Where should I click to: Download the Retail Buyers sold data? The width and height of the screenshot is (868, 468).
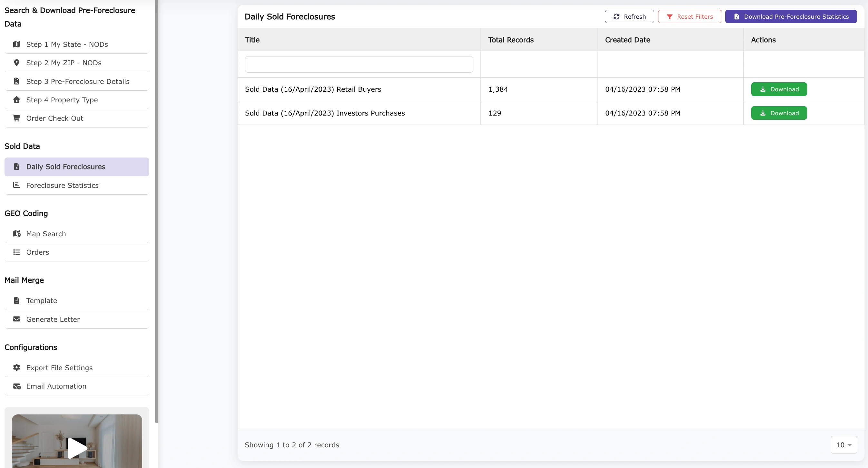pos(779,89)
